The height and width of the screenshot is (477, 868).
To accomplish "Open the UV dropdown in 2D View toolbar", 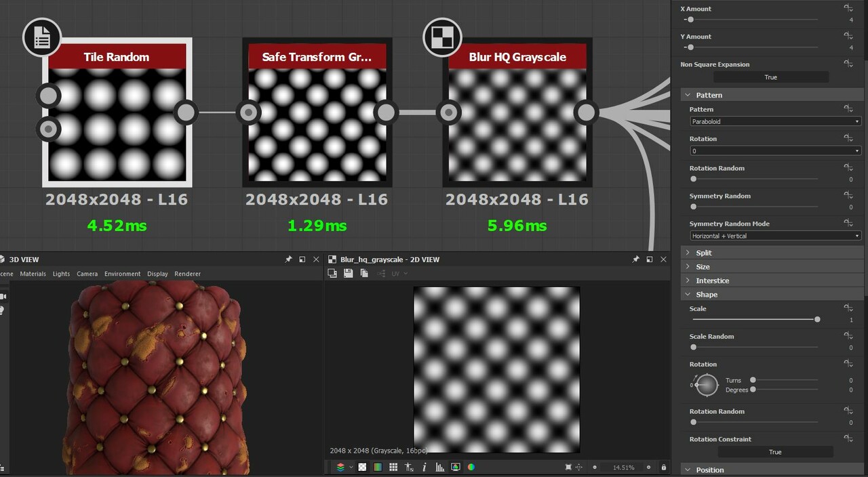I will click(x=399, y=273).
